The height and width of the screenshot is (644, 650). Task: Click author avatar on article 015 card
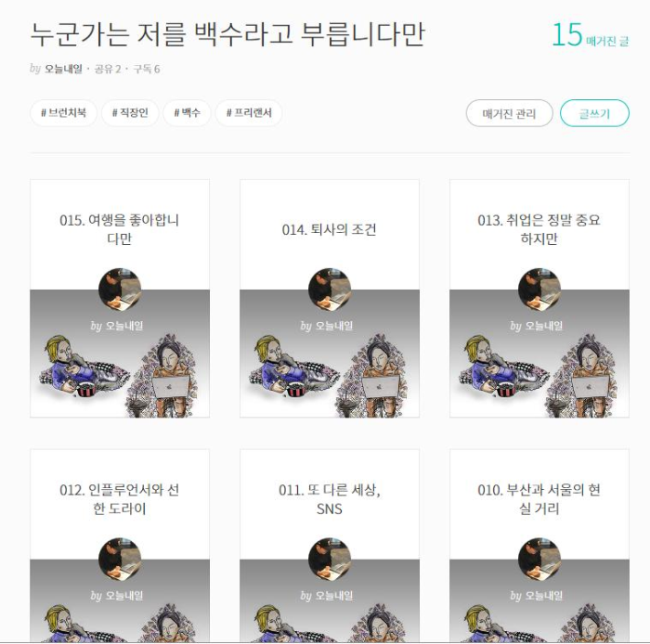click(120, 290)
